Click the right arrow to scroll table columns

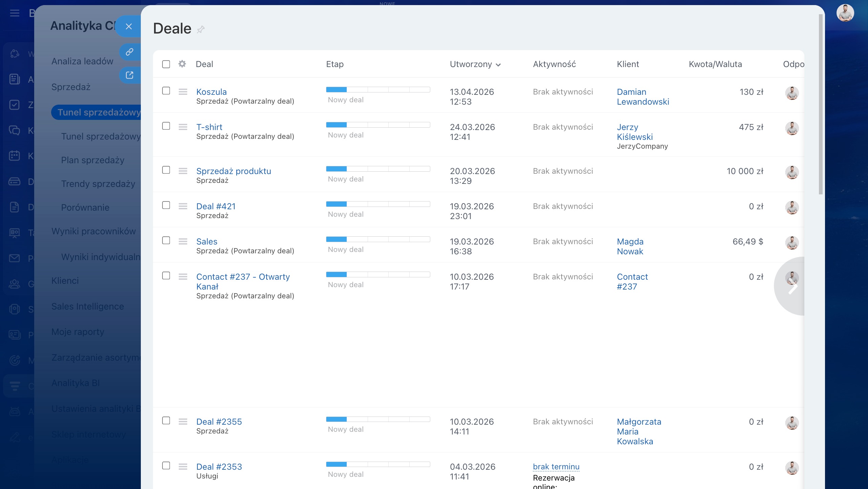tap(793, 287)
